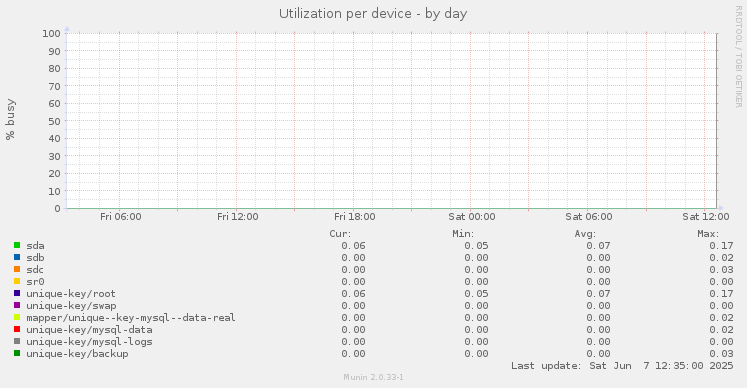Screen dimensions: 747x388
Task: Click the Cur: column header
Action: (x=340, y=234)
